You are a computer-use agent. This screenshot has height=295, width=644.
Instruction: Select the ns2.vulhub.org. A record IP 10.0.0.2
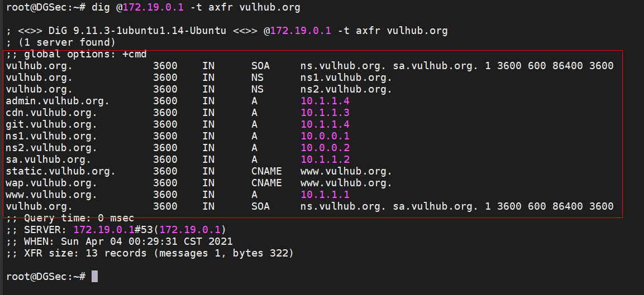tap(325, 148)
